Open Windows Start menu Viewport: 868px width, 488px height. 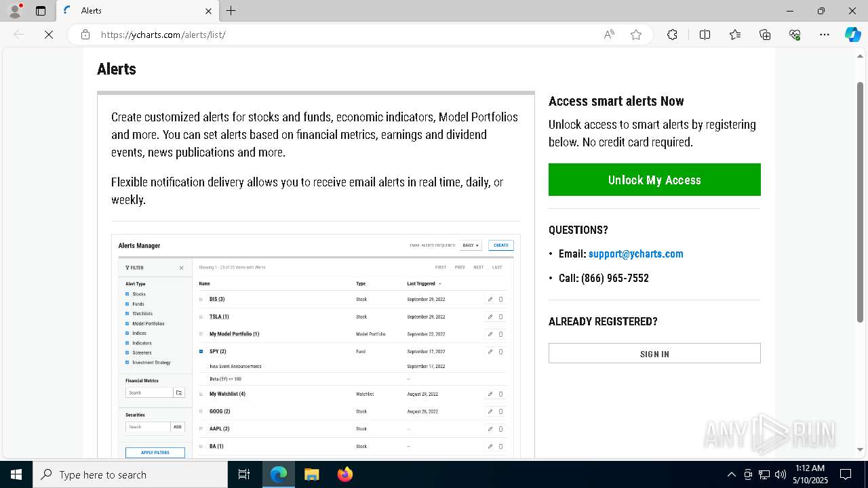[x=16, y=474]
